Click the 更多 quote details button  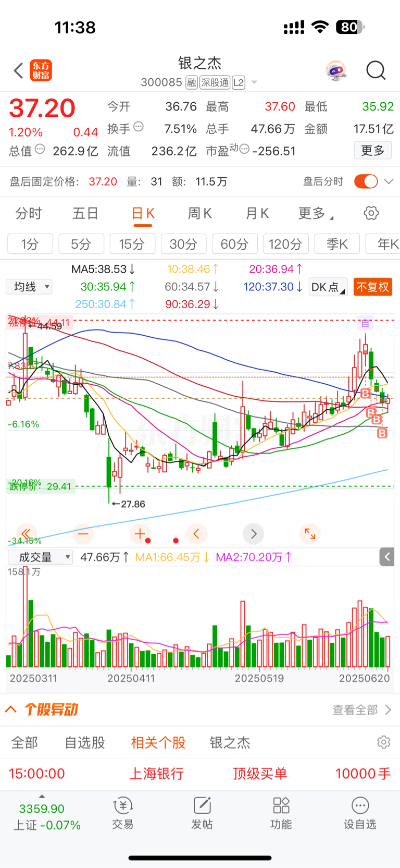[x=373, y=151]
